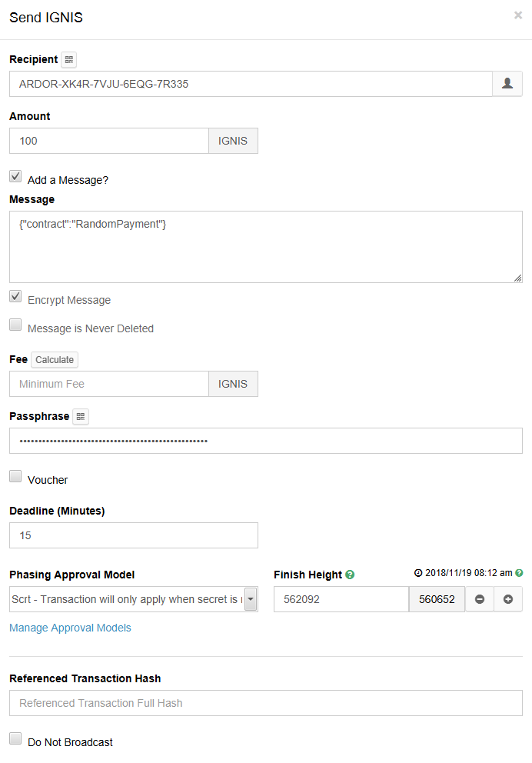Click the Finish Height help icon
This screenshot has height=763, width=532.
[350, 575]
